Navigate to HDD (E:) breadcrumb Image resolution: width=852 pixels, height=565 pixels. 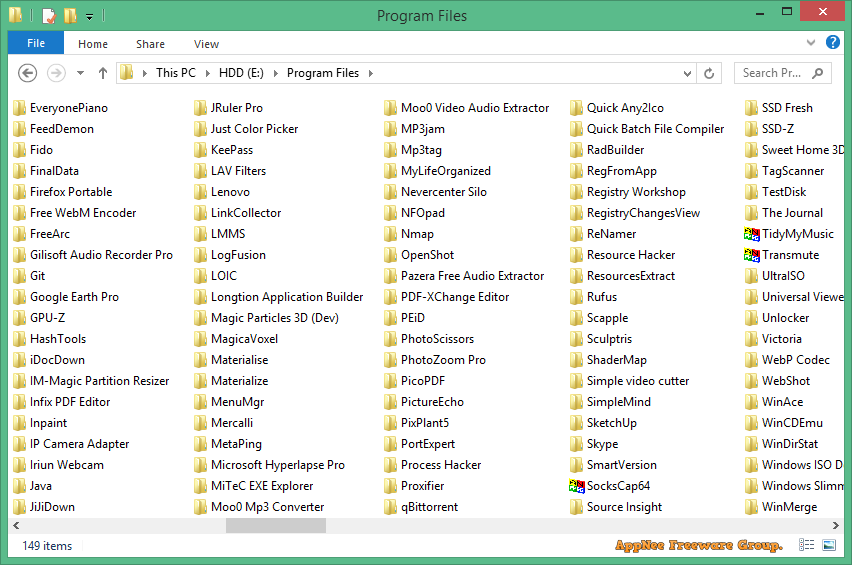point(241,73)
